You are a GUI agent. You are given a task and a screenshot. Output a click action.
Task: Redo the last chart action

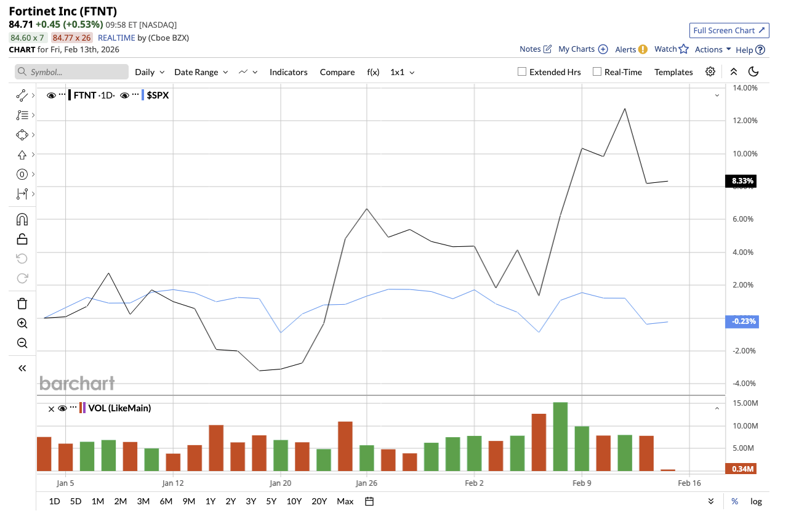pos(22,278)
